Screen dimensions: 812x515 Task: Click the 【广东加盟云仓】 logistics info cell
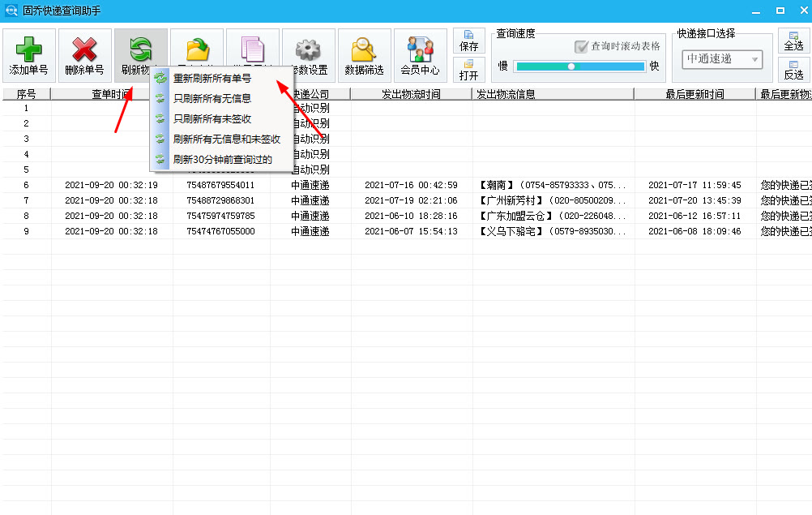point(553,216)
